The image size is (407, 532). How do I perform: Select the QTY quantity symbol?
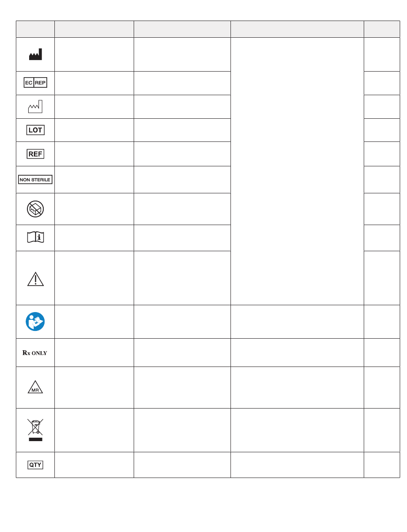click(x=35, y=465)
